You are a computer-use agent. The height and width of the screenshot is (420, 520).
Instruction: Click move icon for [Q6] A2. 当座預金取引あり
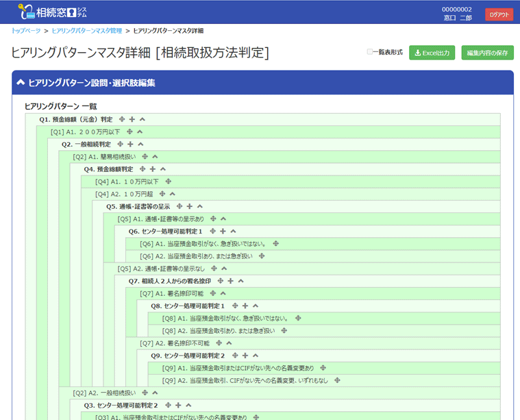coord(262,256)
